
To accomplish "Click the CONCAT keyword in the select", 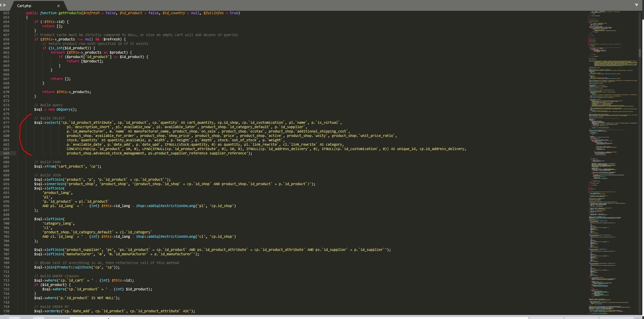I will pyautogui.click(x=73, y=149).
